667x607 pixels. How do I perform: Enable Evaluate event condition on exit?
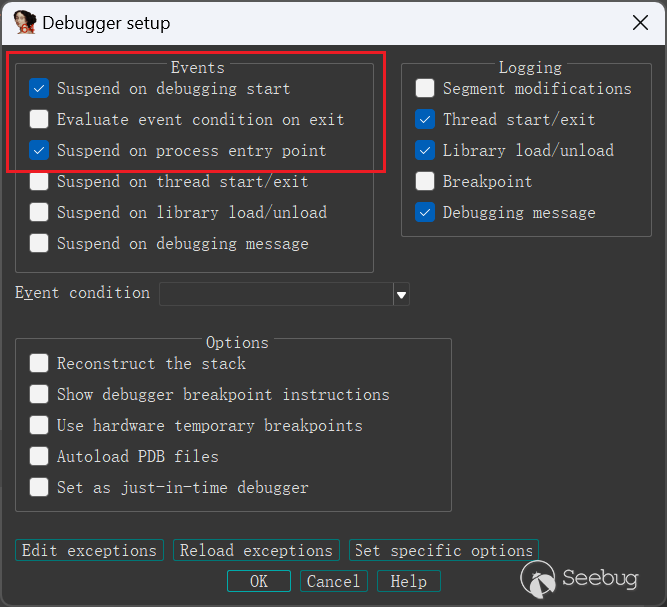click(x=39, y=120)
